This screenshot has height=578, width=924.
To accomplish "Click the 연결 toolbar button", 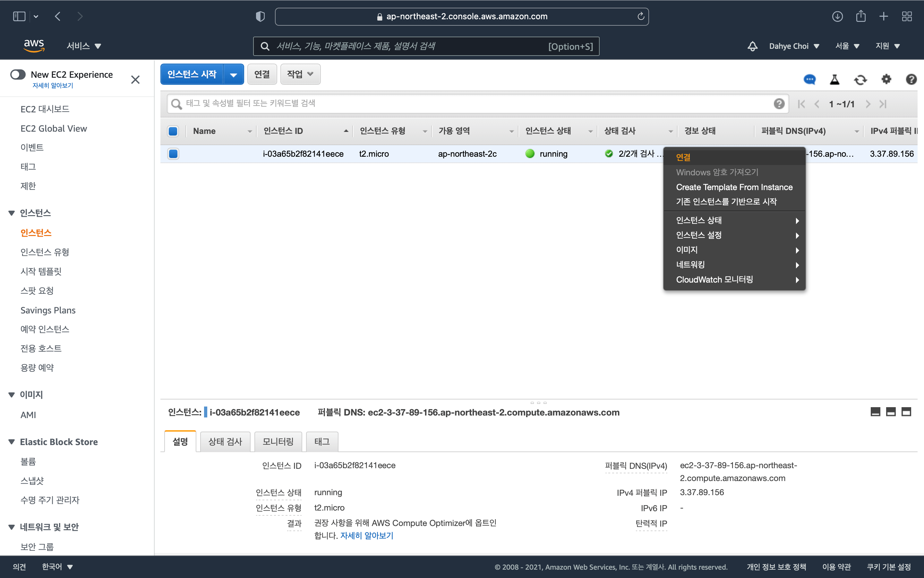I will (x=262, y=74).
